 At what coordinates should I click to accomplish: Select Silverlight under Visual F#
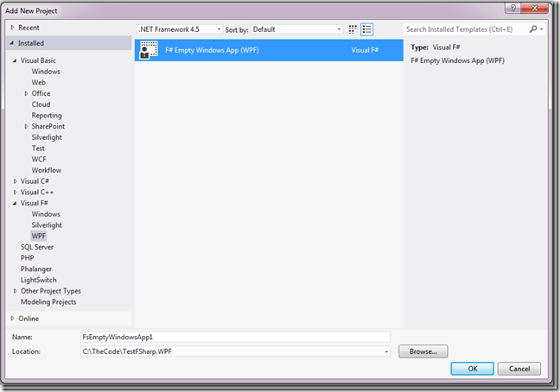pos(47,225)
